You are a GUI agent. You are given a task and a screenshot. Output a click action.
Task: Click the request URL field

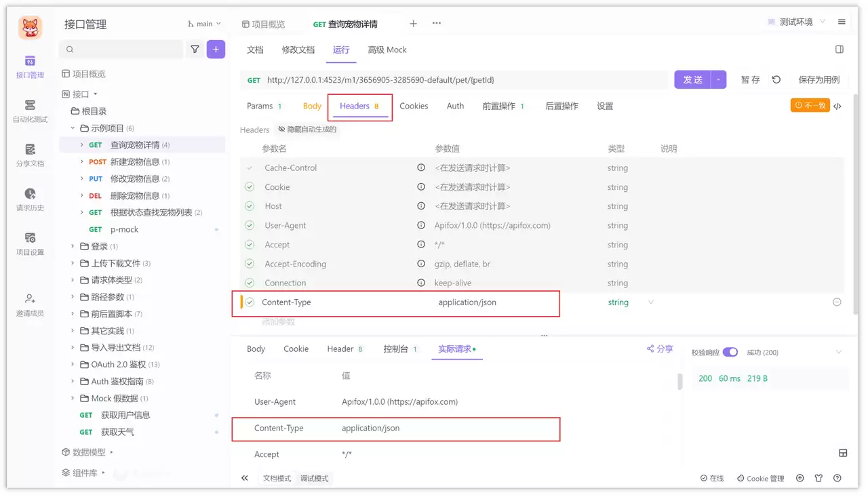coord(454,79)
